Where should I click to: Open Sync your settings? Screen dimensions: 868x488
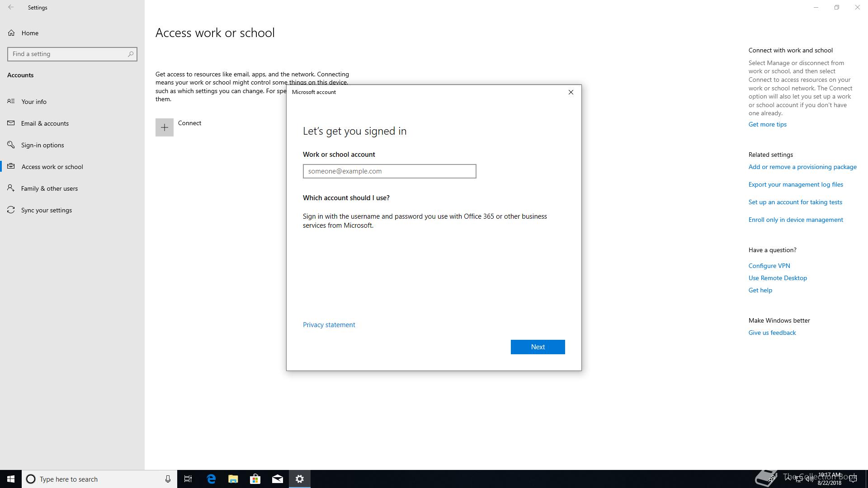tap(46, 210)
